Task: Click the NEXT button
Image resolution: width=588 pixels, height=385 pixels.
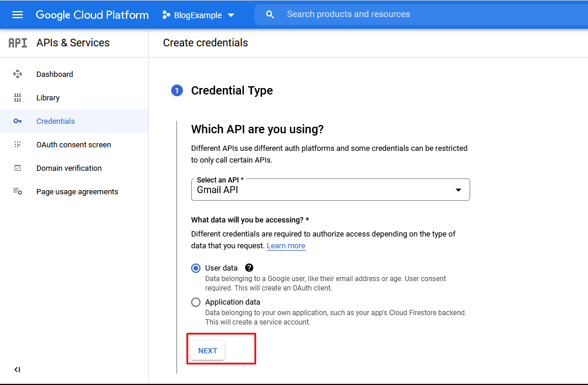Action: click(x=208, y=350)
